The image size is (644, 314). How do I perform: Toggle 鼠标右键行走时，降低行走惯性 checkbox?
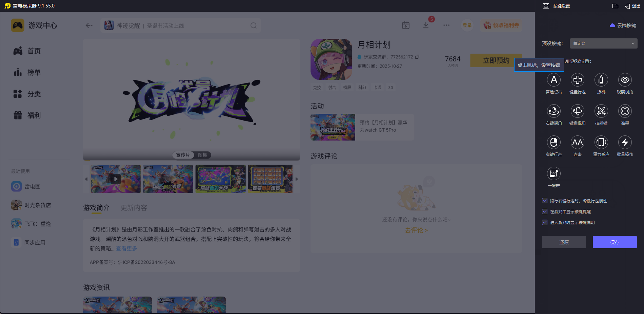545,201
